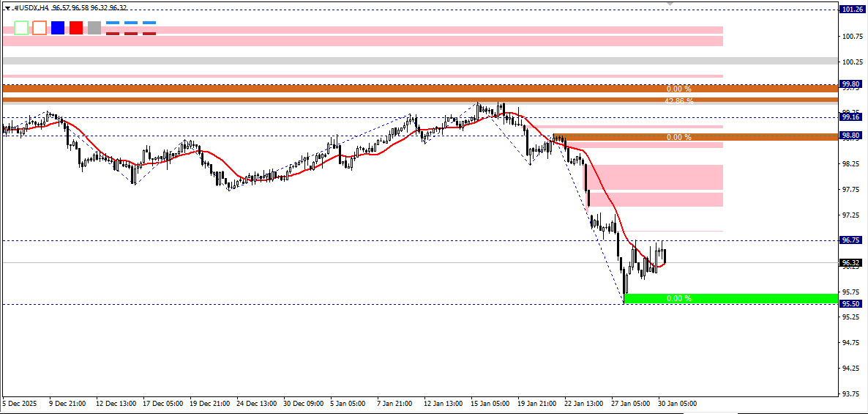Click the 19 Jan 21:00 time label
Viewport: 868px width, 414px height.
537,404
